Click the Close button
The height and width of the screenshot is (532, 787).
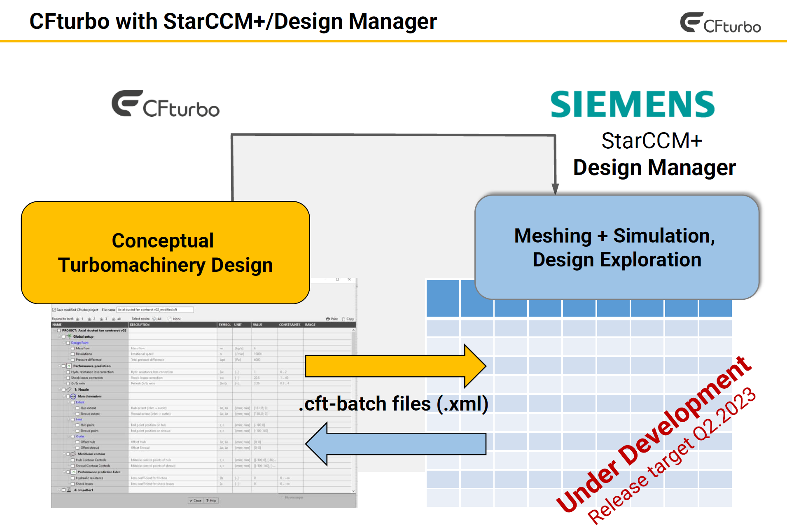pos(196,501)
